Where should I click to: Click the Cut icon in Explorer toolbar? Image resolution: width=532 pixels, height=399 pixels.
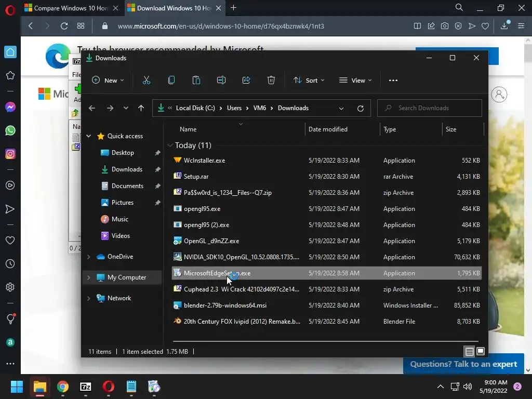click(x=146, y=81)
